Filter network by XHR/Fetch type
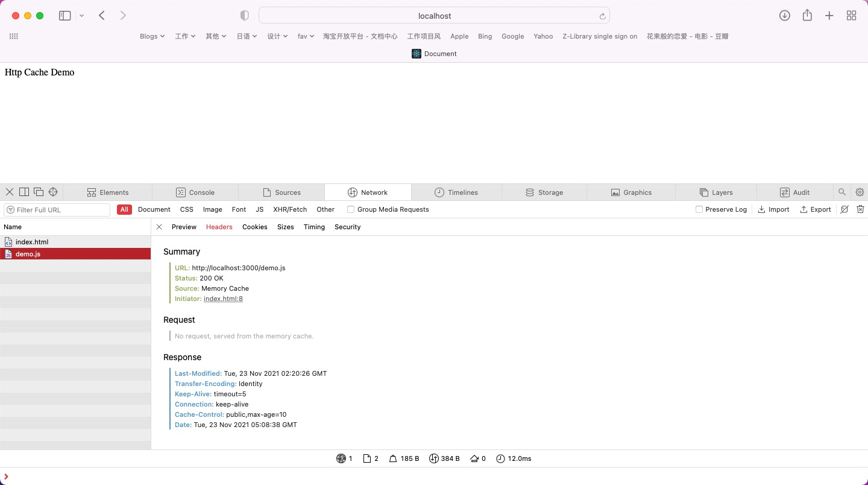Screen dimensions: 868x485 [290, 209]
